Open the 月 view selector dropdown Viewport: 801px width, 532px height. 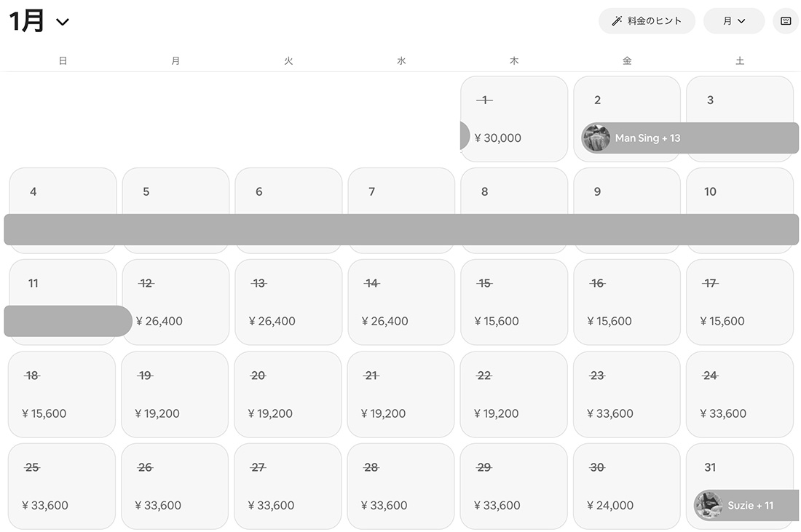tap(733, 21)
